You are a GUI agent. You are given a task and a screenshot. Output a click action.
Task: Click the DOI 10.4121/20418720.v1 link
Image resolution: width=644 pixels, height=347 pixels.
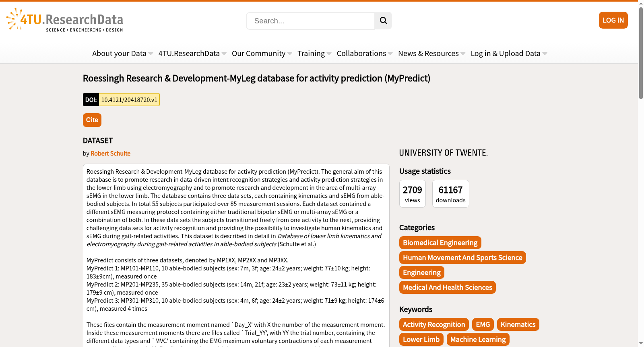[x=129, y=100]
